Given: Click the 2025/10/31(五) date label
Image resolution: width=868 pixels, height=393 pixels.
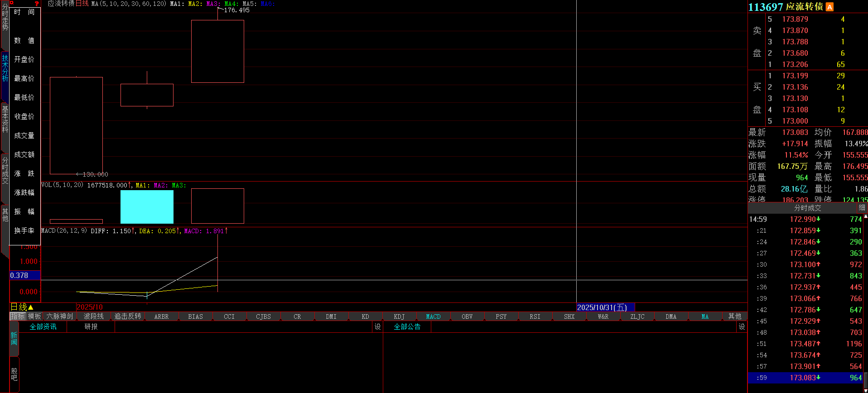Looking at the screenshot, I should point(605,307).
